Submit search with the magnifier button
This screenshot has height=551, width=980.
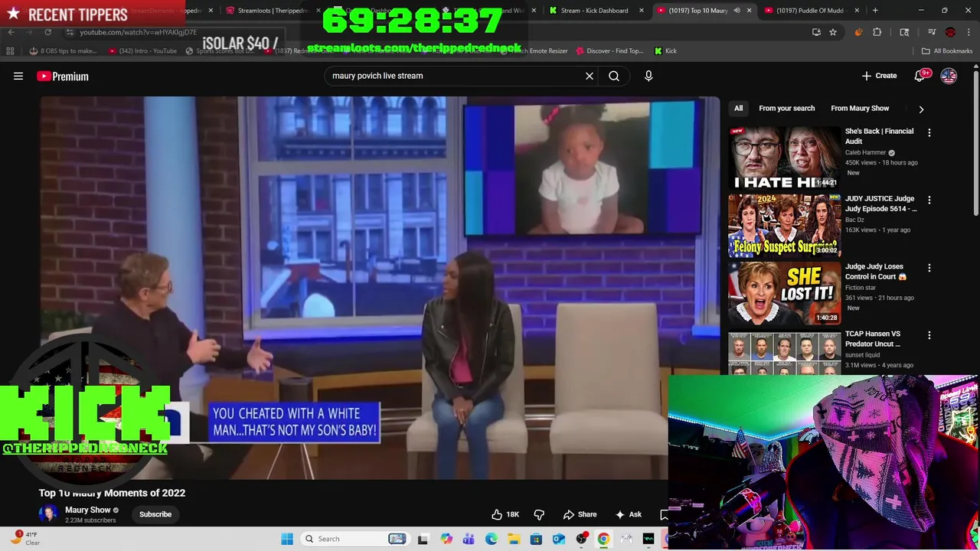point(614,76)
